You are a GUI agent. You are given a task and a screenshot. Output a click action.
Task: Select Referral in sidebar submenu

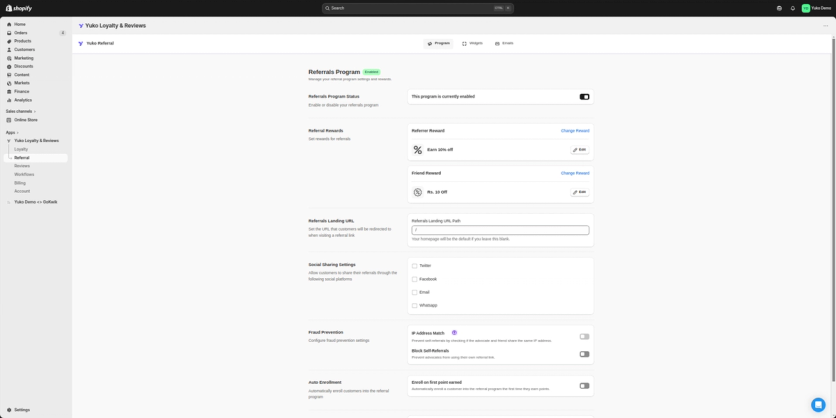click(36, 158)
